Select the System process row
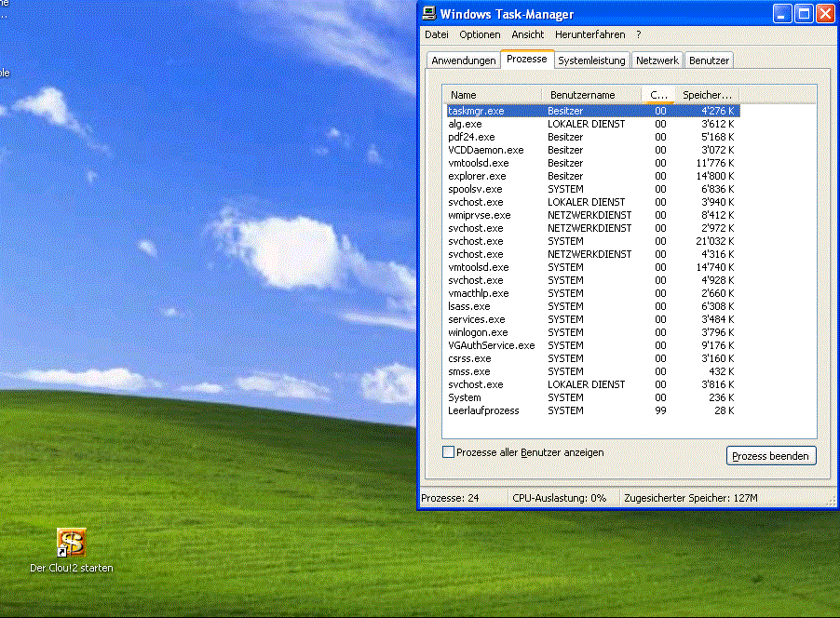 (x=593, y=397)
